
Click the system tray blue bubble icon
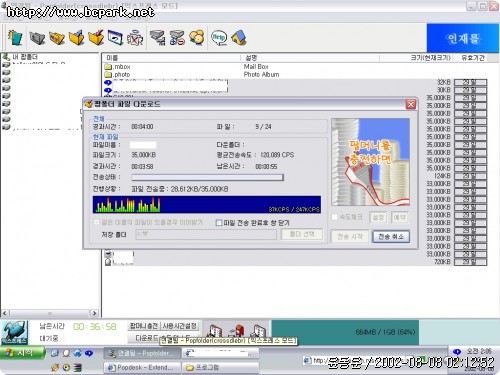(x=457, y=352)
